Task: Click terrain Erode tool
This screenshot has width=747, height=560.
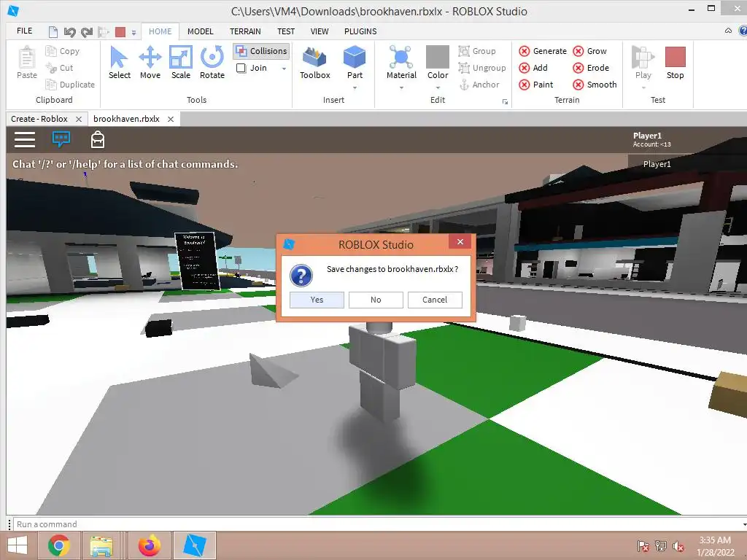Action: click(591, 68)
